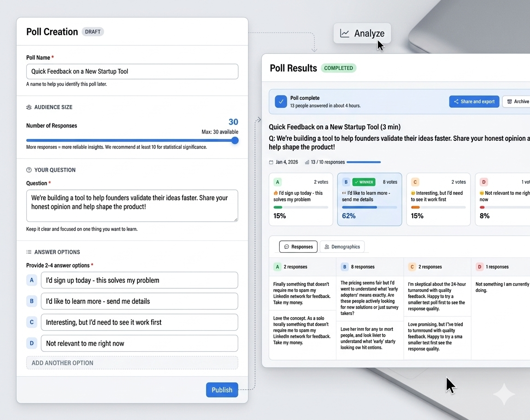530x420 pixels.
Task: Click Share and export button
Action: click(x=474, y=102)
